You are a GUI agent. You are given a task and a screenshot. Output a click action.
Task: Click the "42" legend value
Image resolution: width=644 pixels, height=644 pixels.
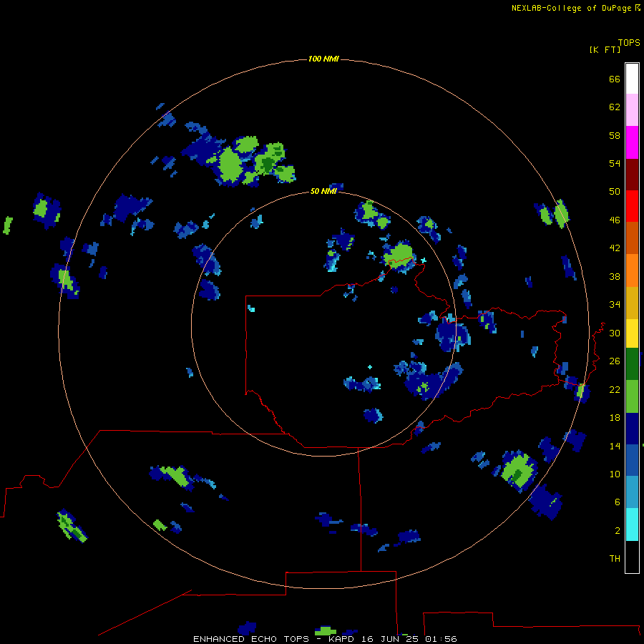point(615,248)
